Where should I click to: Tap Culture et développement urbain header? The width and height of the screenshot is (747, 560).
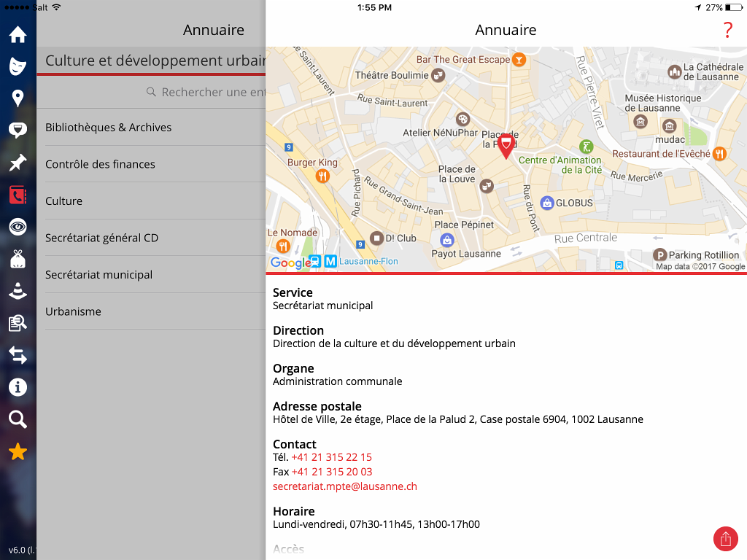[x=155, y=61]
